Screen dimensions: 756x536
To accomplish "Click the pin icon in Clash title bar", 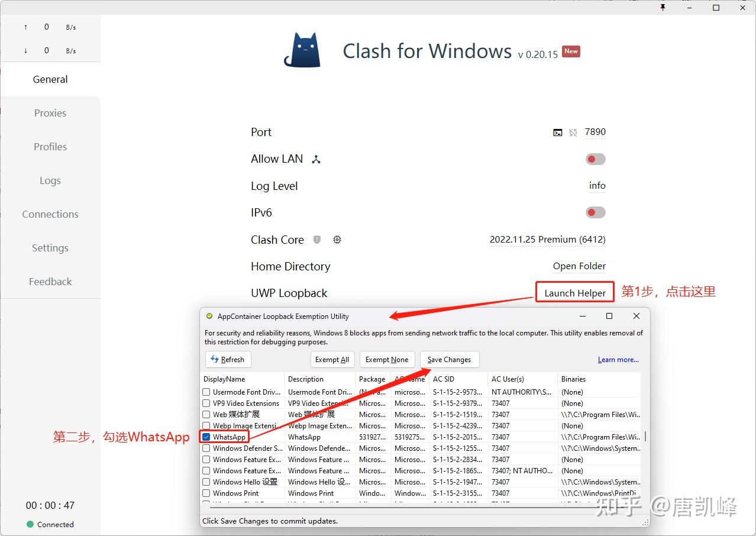I will click(x=663, y=7).
